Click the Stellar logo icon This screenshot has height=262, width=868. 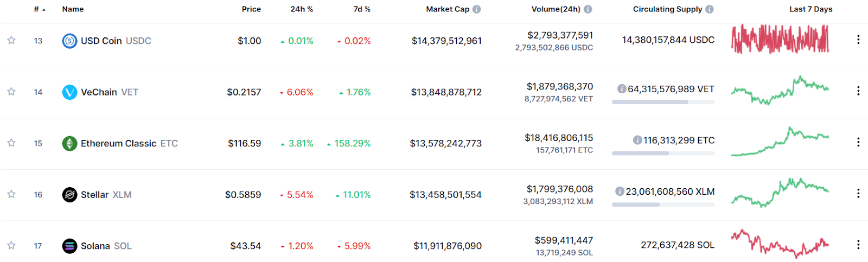point(69,195)
